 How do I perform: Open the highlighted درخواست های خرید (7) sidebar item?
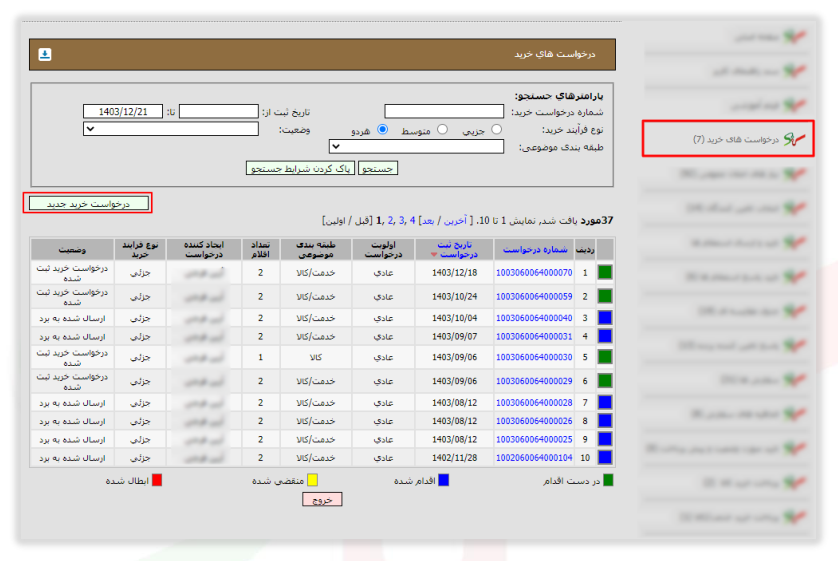click(728, 139)
